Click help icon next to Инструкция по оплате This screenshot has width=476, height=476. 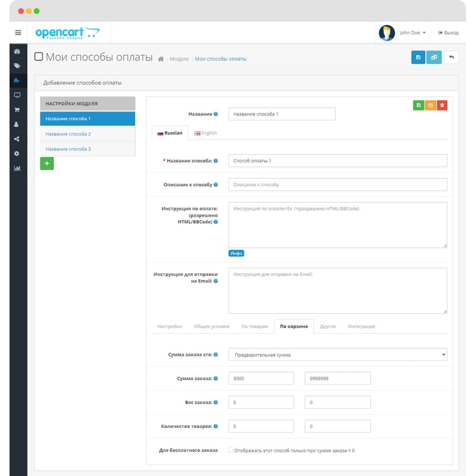coord(216,222)
